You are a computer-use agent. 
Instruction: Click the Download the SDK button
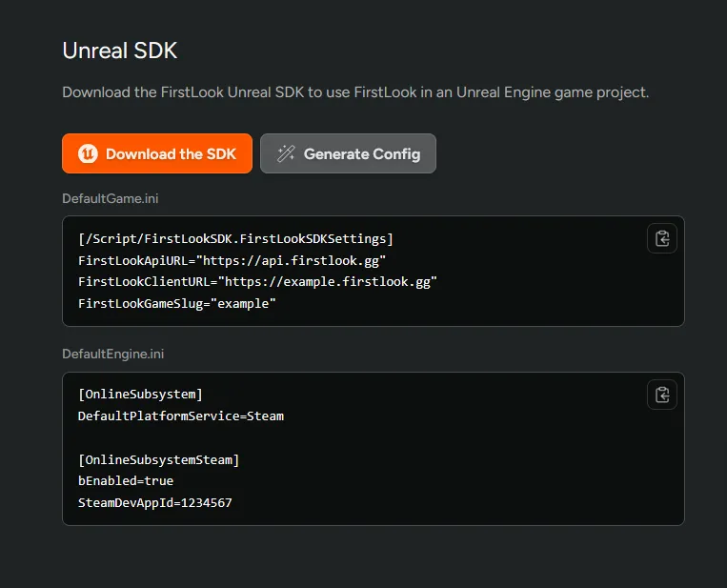(x=157, y=153)
